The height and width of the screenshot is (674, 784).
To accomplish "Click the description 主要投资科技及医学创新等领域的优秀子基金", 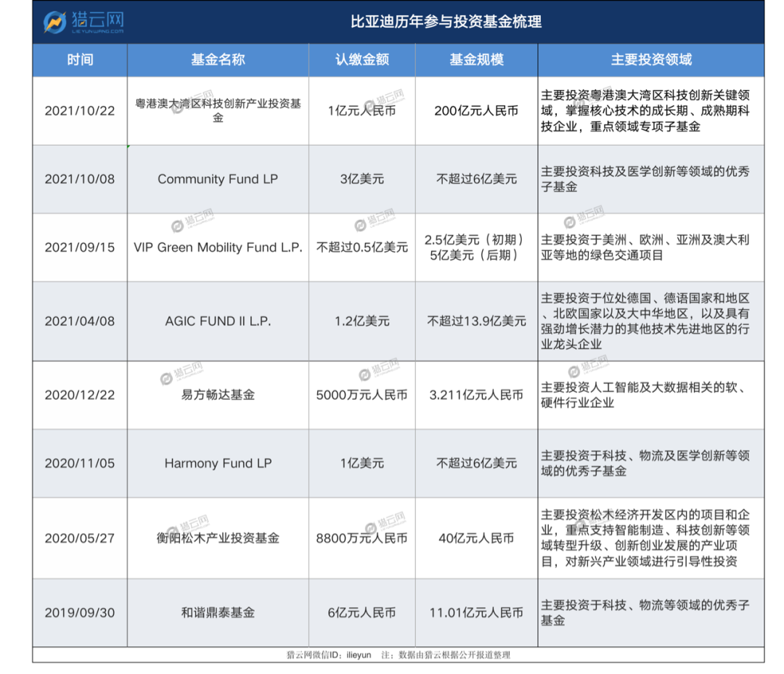I will click(645, 179).
